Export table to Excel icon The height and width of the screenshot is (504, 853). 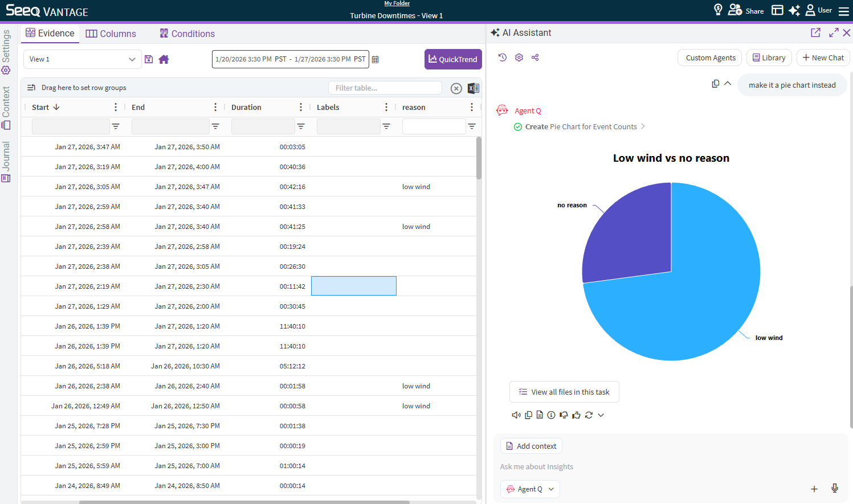(x=473, y=88)
